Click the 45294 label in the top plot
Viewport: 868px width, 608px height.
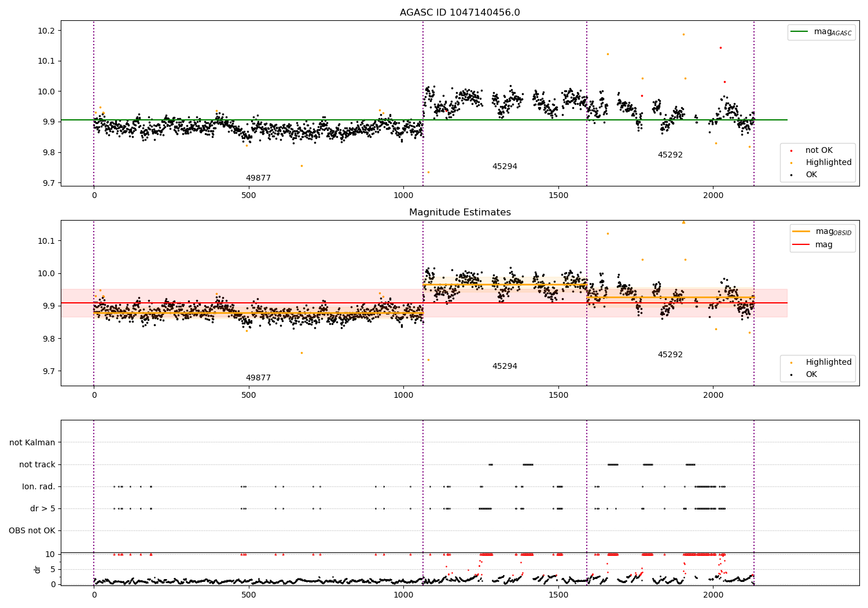tap(505, 167)
